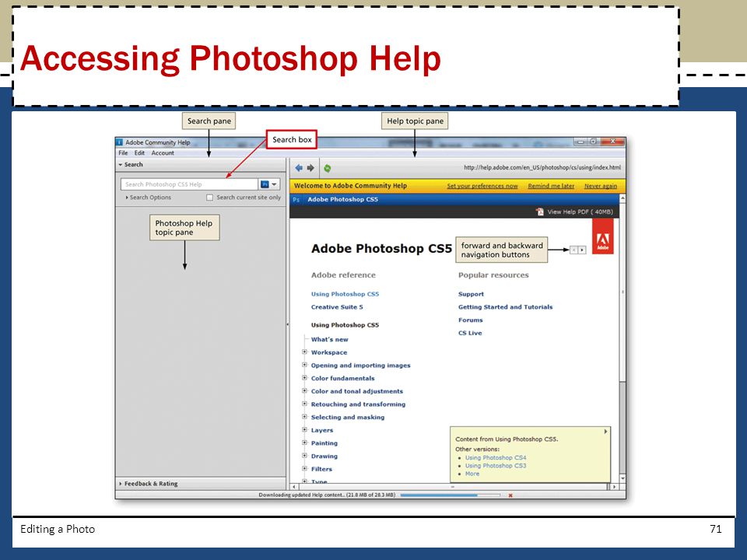This screenshot has width=747, height=560.
Task: Expand the Color fundamentals topic node
Action: (304, 378)
